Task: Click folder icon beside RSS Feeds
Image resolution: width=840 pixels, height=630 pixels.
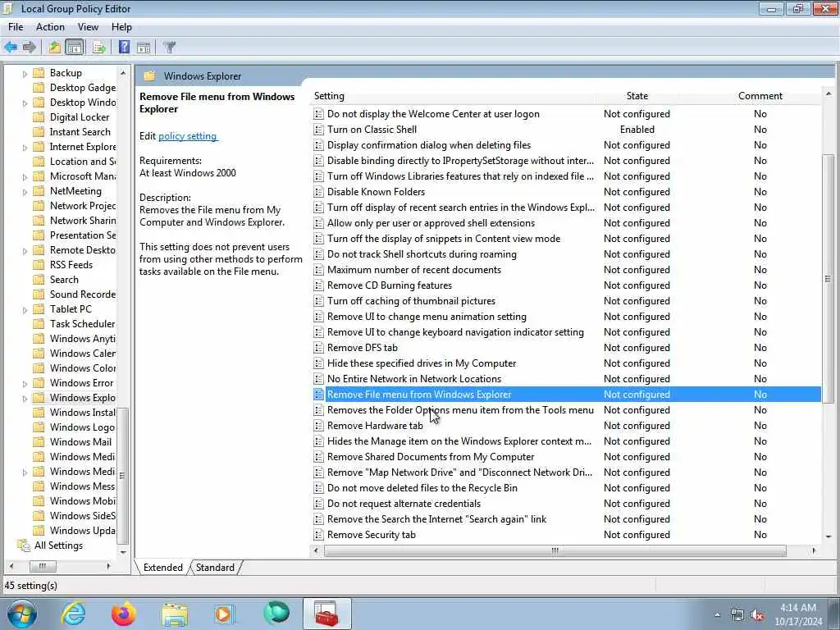Action: tap(39, 265)
